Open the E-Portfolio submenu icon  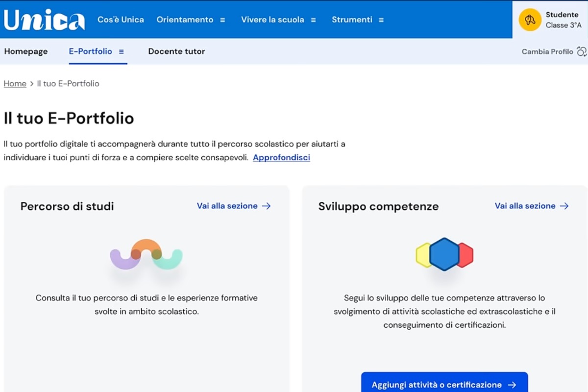tap(122, 51)
